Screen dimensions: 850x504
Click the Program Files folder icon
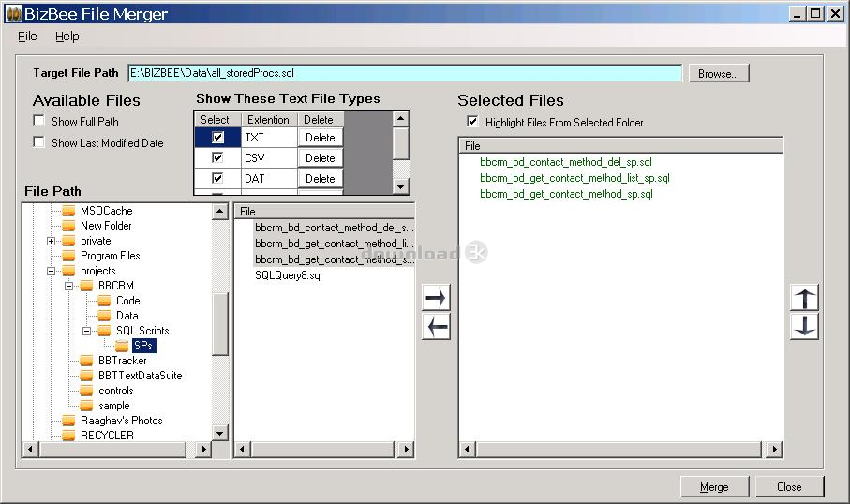click(68, 256)
